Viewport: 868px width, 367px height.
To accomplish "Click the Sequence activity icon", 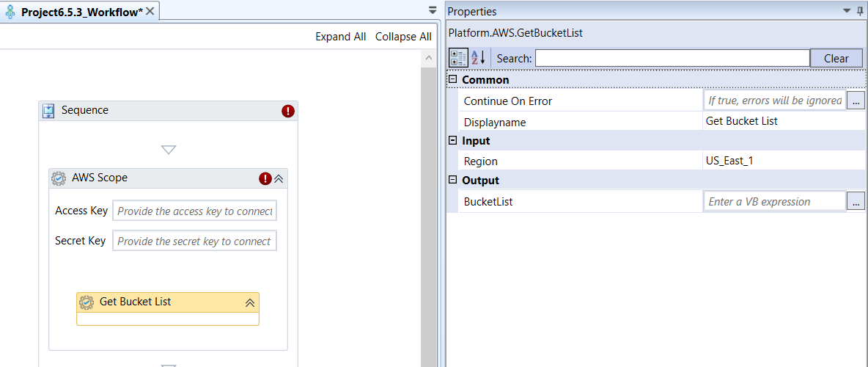I will pyautogui.click(x=48, y=111).
